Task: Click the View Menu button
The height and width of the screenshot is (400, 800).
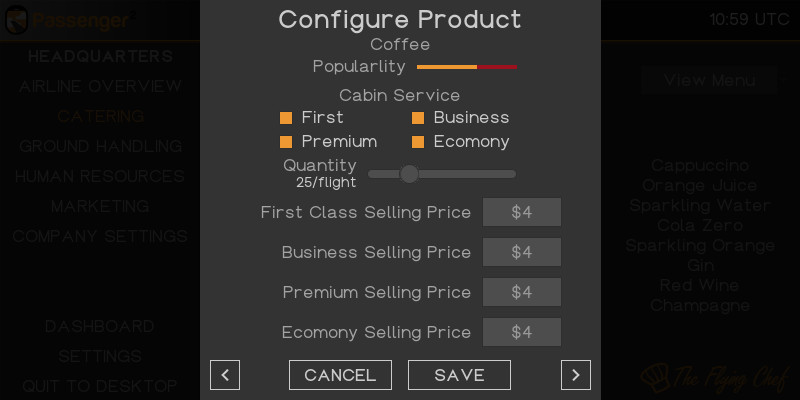Action: [710, 80]
